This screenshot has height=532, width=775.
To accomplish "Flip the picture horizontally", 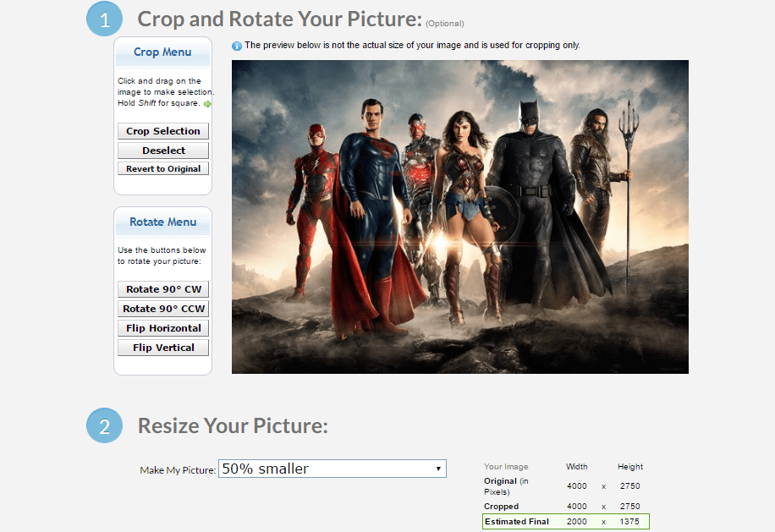I will [x=163, y=328].
